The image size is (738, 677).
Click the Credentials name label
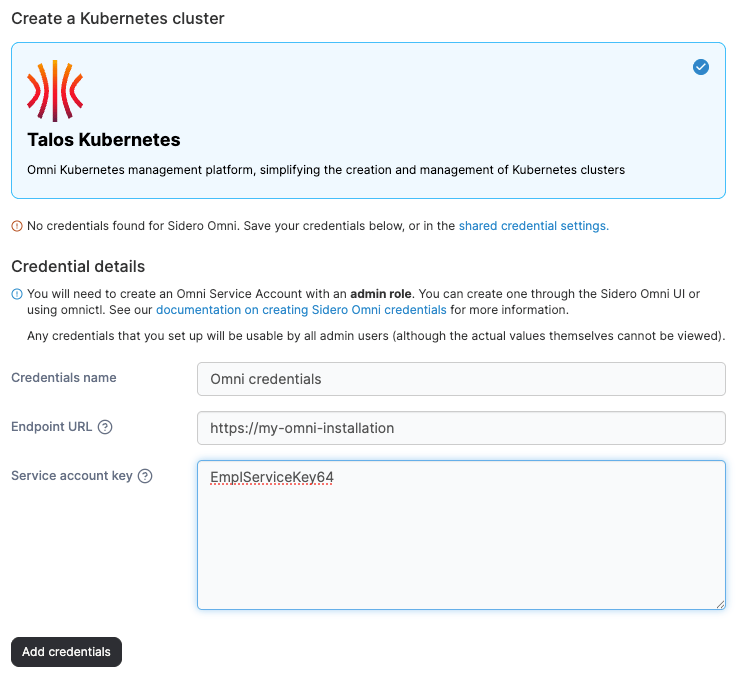point(64,378)
